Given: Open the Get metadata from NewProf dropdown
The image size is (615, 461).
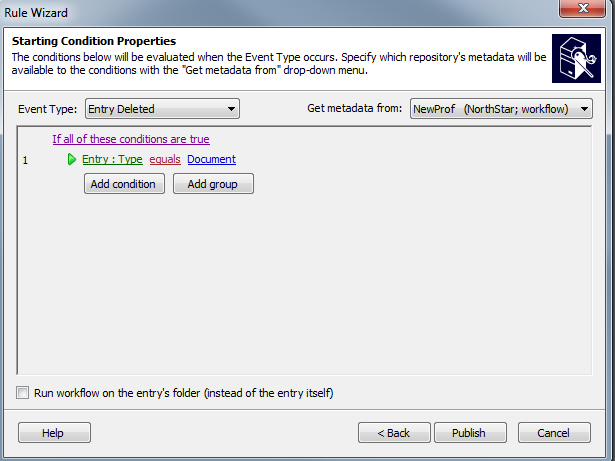Looking at the screenshot, I should click(x=501, y=109).
